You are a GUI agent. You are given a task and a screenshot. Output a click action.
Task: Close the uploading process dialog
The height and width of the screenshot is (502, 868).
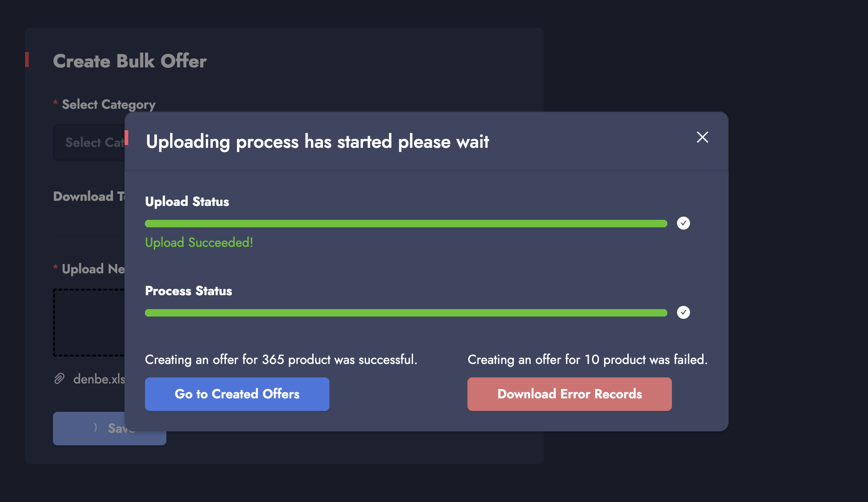click(702, 137)
